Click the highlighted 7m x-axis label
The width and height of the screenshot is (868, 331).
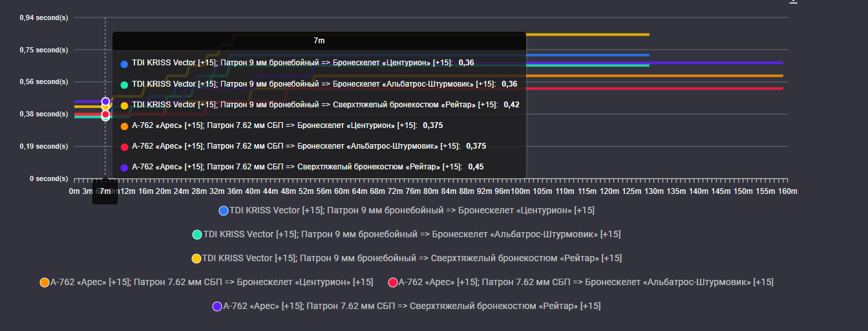click(105, 192)
